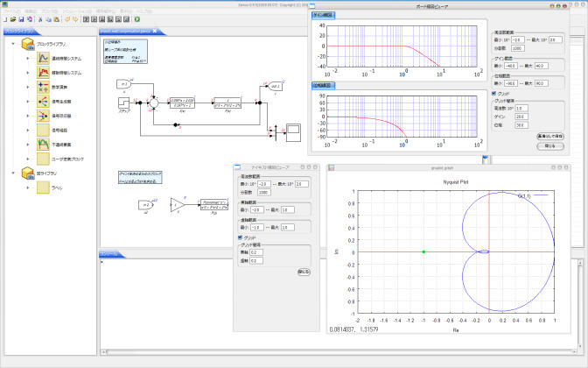Screen dimensions: 588x368
Task: Toggle grid checkbox in Nyquist viewer
Action: click(241, 237)
